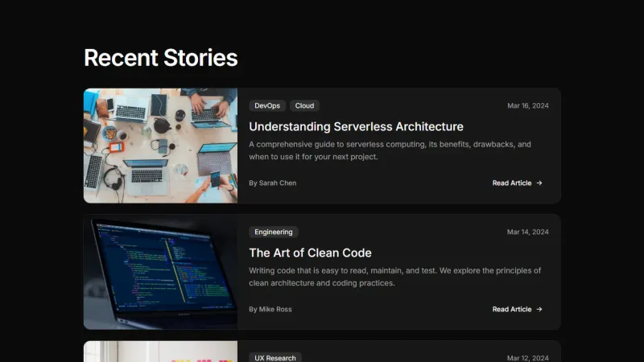Click the laptops-on-desk thumbnail image
The width and height of the screenshot is (644, 362).
click(160, 146)
